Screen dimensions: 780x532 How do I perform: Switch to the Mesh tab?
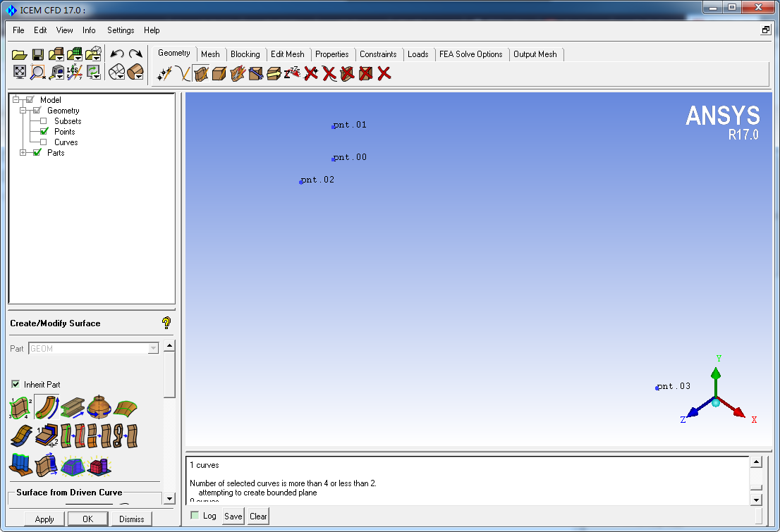pos(210,54)
